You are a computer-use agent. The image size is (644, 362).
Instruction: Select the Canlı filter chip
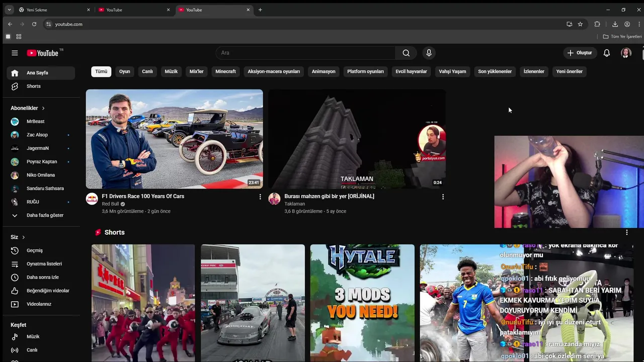(x=147, y=71)
